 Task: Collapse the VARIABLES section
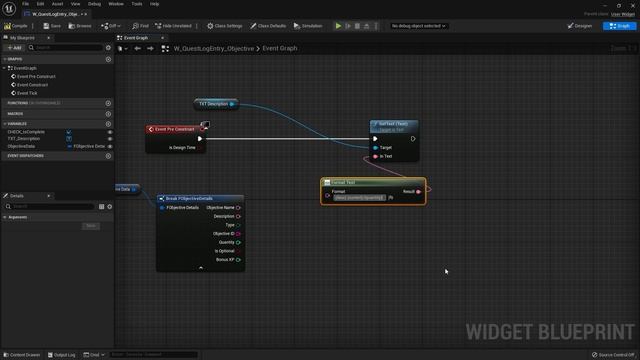pyautogui.click(x=4, y=124)
